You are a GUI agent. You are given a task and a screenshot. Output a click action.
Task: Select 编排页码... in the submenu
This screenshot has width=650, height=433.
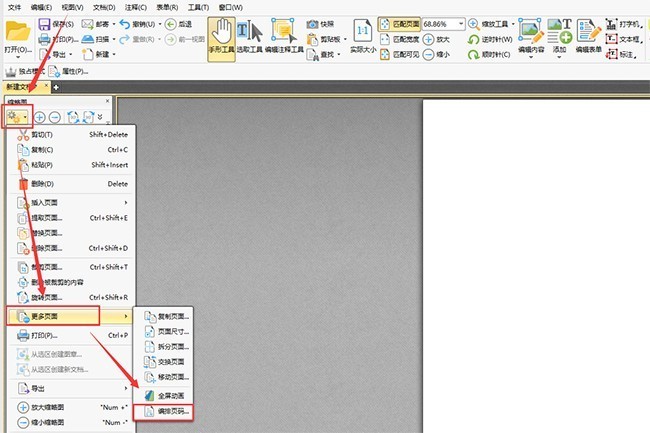163,412
